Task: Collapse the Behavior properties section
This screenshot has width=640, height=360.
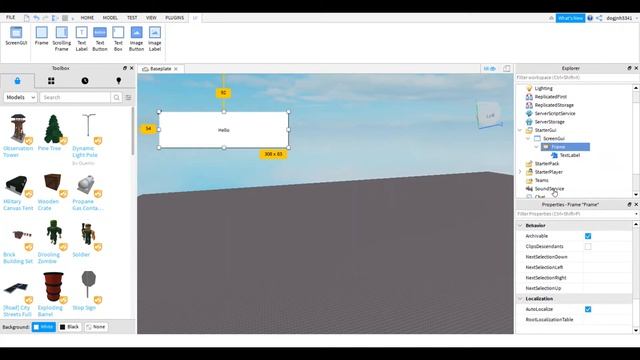Action: 520,225
